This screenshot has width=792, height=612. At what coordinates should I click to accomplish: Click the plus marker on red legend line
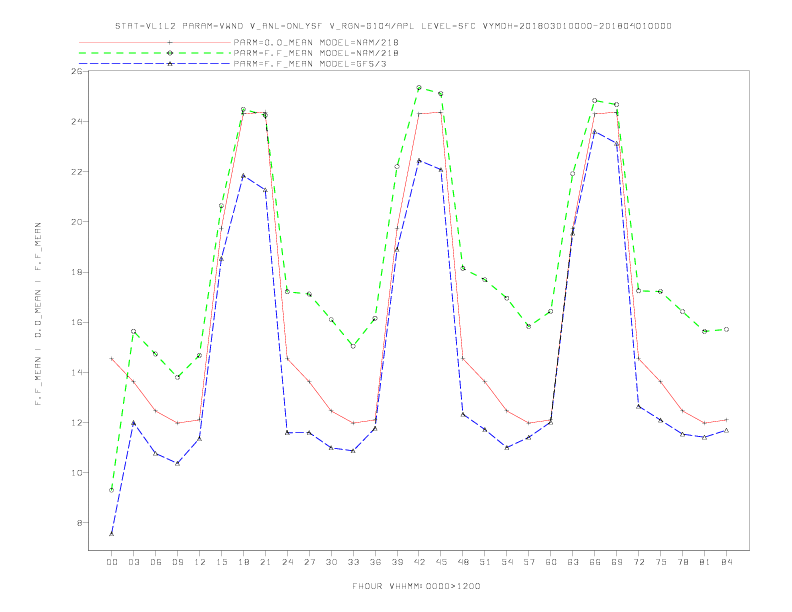(x=170, y=42)
